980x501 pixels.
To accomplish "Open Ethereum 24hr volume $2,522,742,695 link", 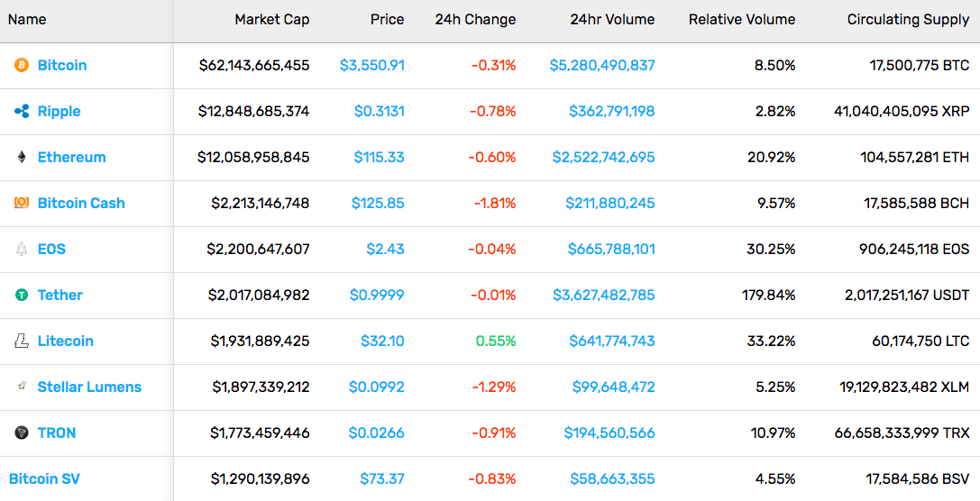I will pos(603,157).
